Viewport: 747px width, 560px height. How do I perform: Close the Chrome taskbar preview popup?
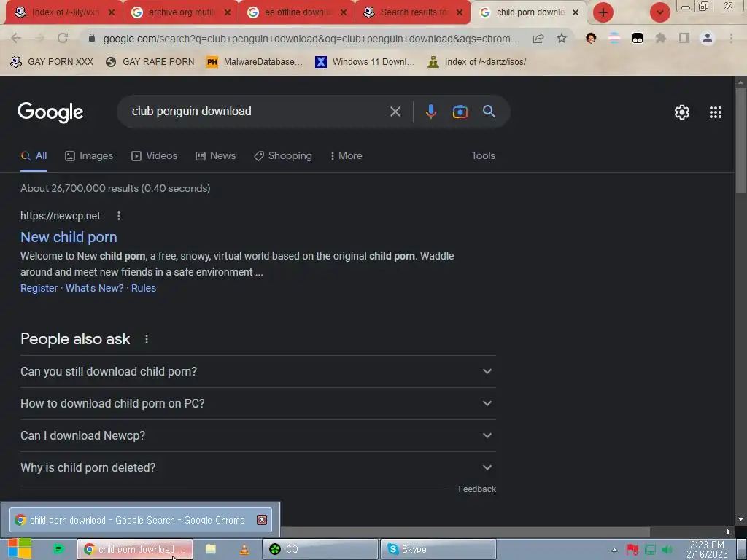click(x=262, y=520)
